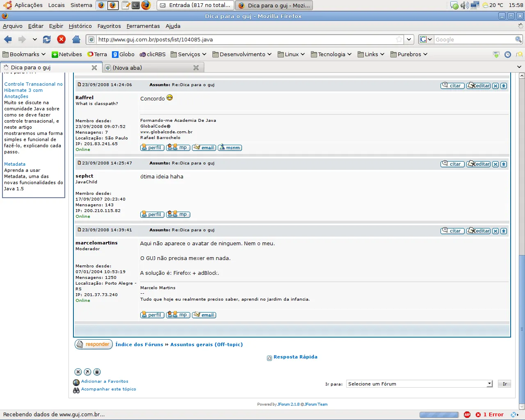Click editar on sephct's post
The image size is (525, 420).
[478, 164]
